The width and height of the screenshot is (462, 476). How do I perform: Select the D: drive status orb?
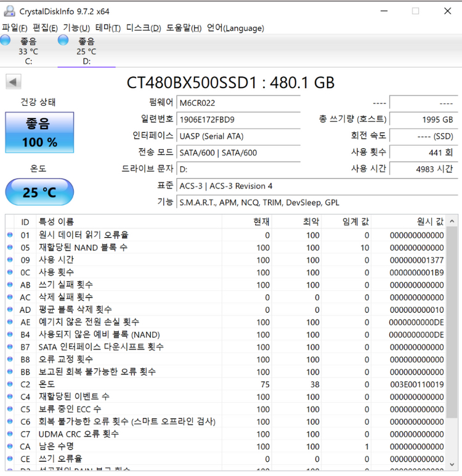tap(63, 40)
